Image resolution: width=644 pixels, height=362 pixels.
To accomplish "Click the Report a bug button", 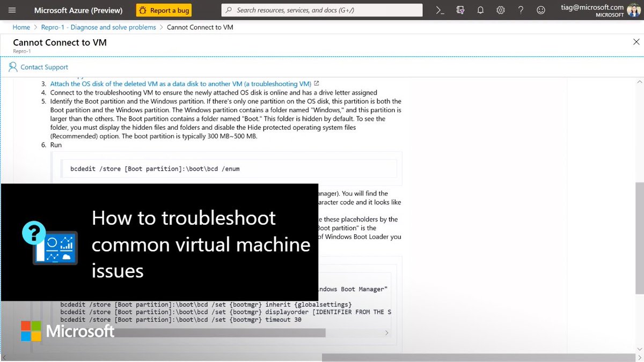I will click(x=164, y=10).
